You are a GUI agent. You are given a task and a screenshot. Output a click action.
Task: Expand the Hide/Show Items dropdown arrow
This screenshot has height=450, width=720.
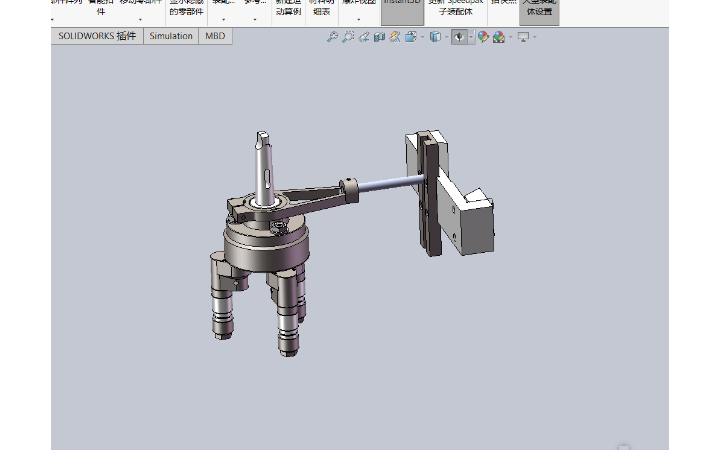pos(471,37)
